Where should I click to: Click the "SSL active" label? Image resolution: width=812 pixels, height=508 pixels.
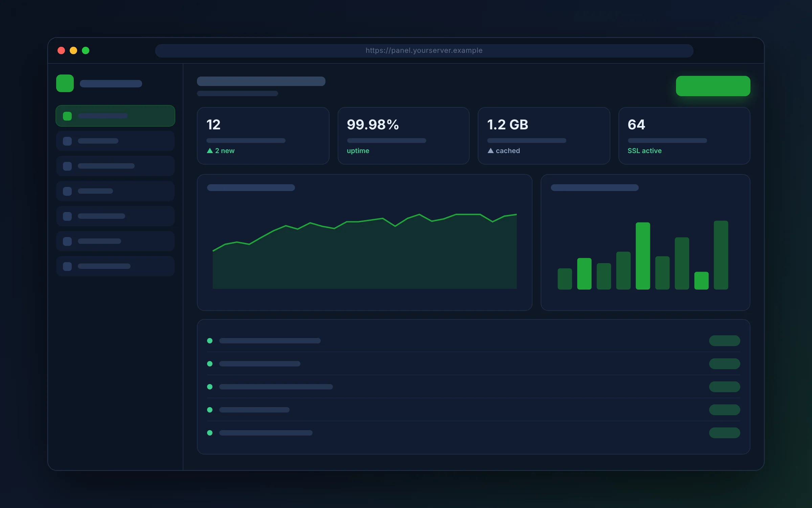pos(645,151)
